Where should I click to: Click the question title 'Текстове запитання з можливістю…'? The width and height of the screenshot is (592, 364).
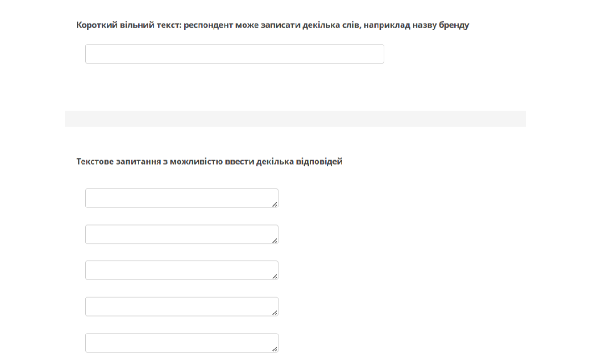point(209,162)
